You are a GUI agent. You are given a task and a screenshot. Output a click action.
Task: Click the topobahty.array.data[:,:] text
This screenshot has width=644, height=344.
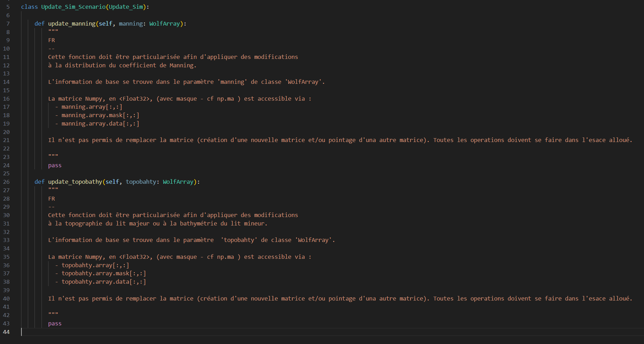click(104, 282)
